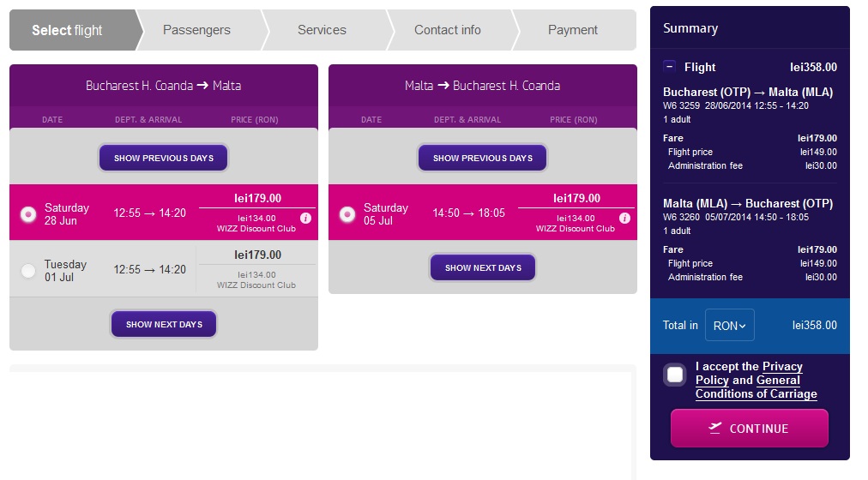Viewport: 868px width, 480px height.
Task: Show next days for Malta to Bucharest
Action: [483, 268]
